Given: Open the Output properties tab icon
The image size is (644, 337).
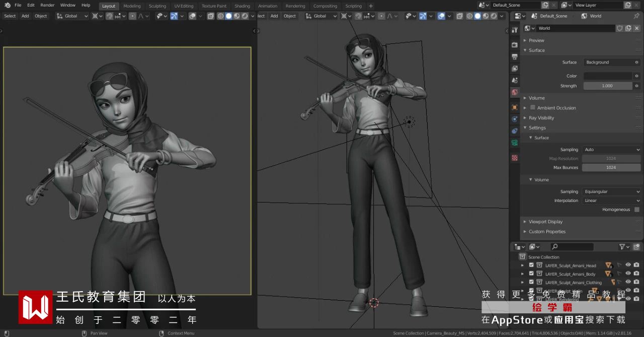Looking at the screenshot, I should point(515,56).
